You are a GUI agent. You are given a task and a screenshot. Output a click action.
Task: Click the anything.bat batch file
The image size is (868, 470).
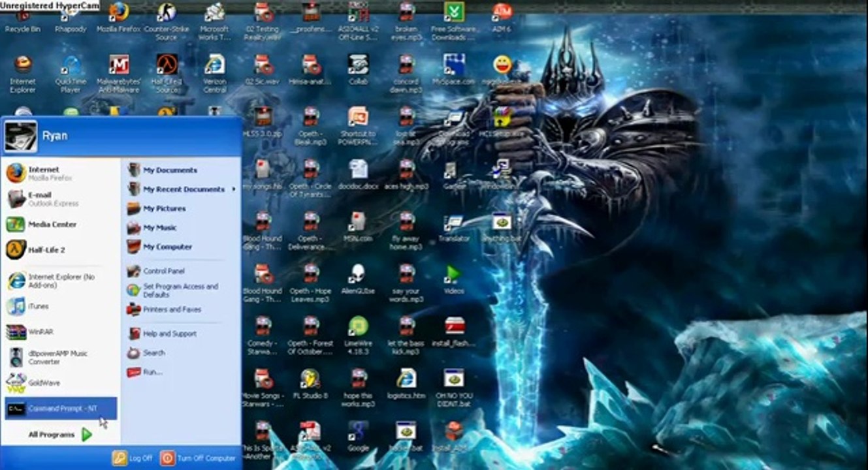pyautogui.click(x=502, y=227)
